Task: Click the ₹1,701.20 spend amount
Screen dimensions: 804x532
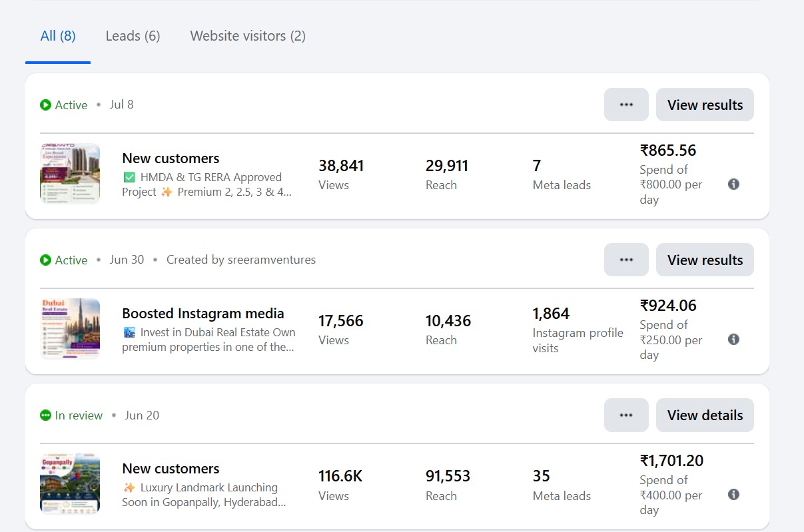Action: coord(671,461)
